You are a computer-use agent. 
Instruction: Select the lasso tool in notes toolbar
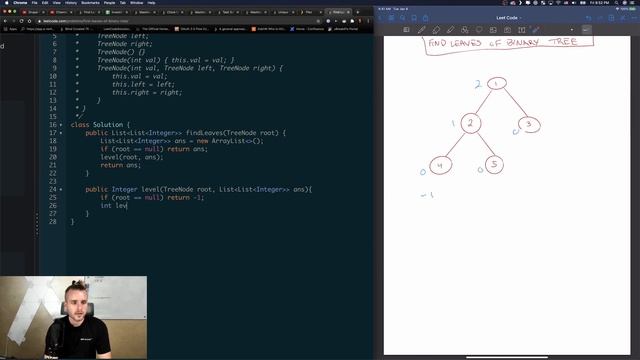(479, 30)
